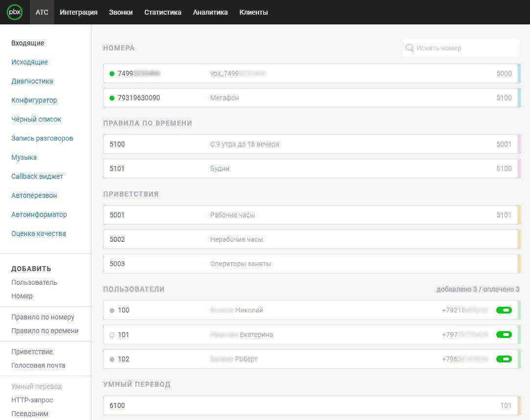Image resolution: width=530 pixels, height=420 pixels.
Task: Open the Интеграция menu
Action: click(x=78, y=12)
